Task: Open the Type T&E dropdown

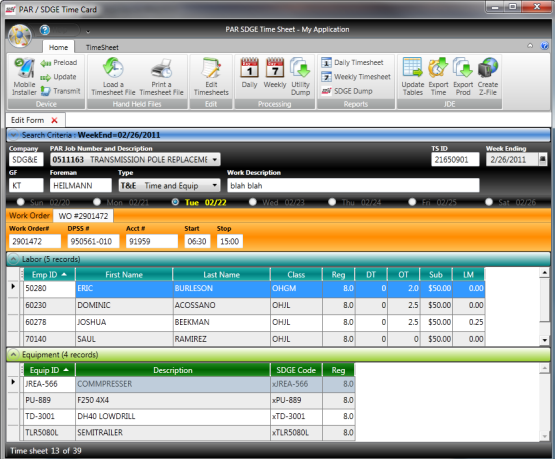Action: [214, 185]
